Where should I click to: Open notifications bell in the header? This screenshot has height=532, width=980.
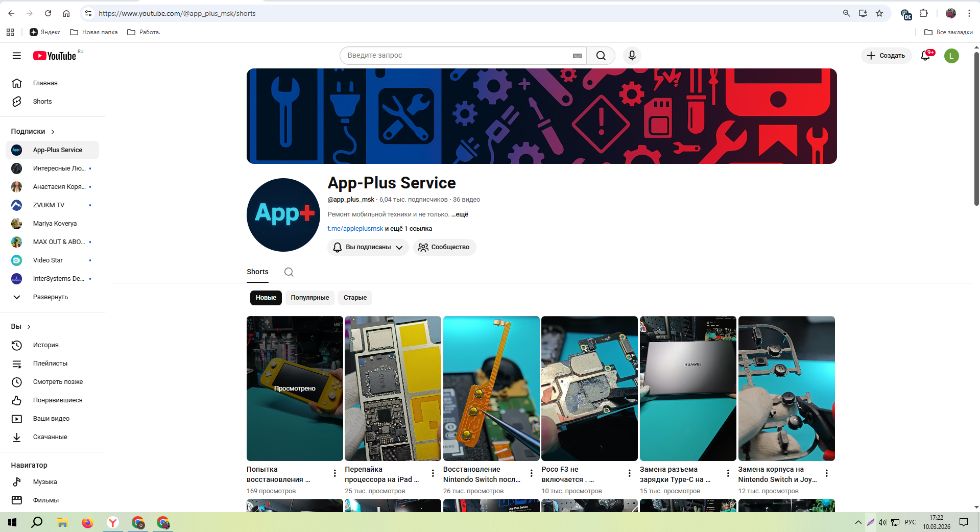click(x=926, y=56)
